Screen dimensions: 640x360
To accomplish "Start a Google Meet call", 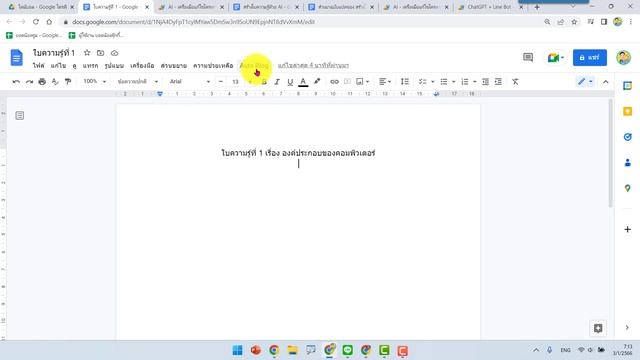I will (556, 58).
